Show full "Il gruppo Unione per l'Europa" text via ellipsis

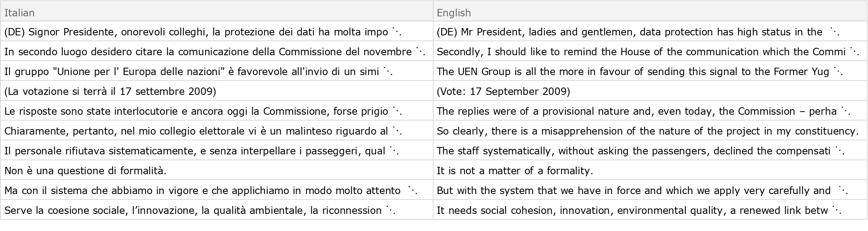pyautogui.click(x=388, y=72)
